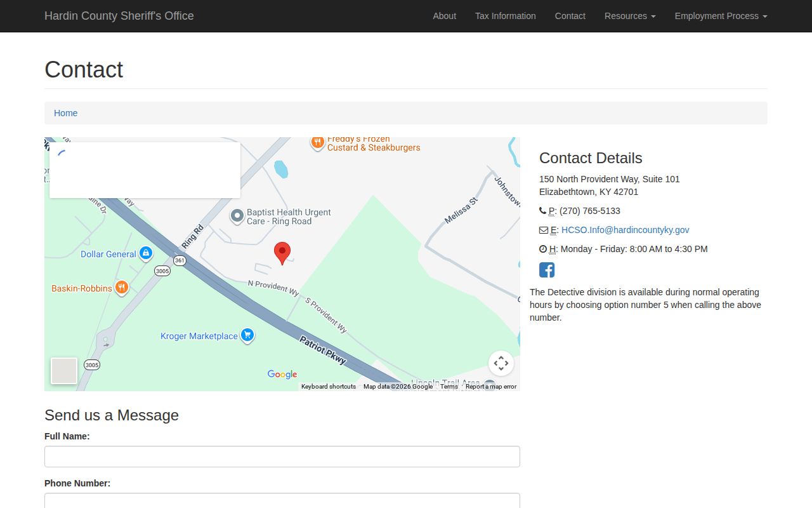Screen dimensions: 812x508
Task: Click Report a map error
Action: point(491,386)
